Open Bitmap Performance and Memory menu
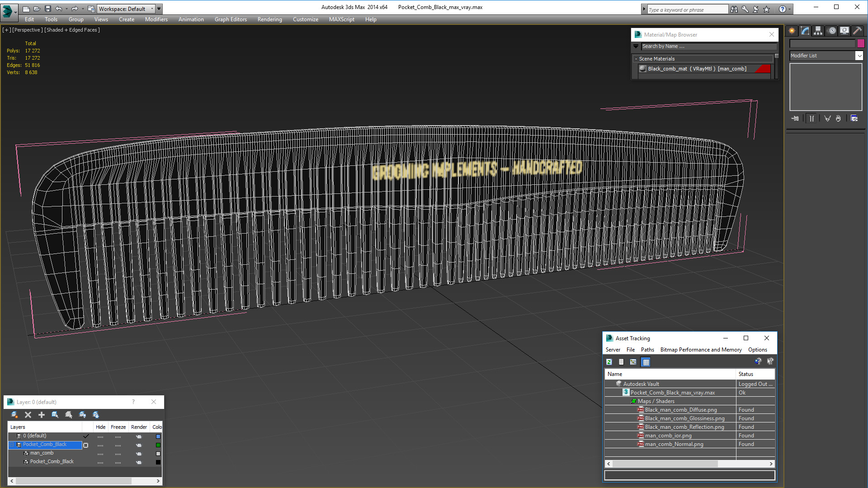 point(701,350)
